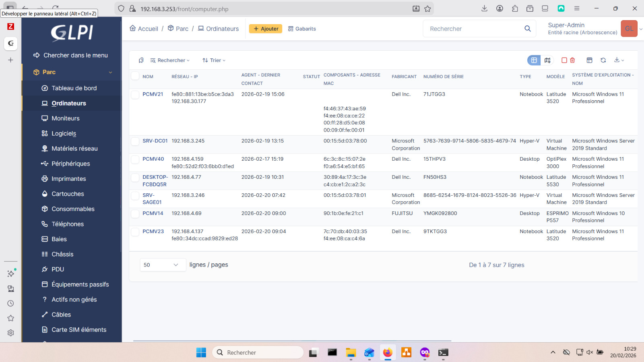644x362 pixels.
Task: Open sidebar history clock icon
Action: coord(11,304)
